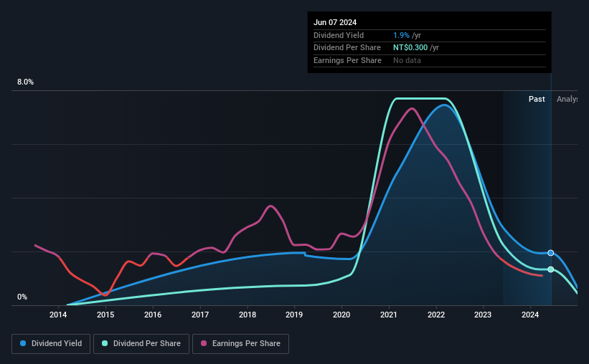Screen dimensions: 589x364
Task: Toggle the Dividend Per Share legend button
Action: tap(141, 344)
